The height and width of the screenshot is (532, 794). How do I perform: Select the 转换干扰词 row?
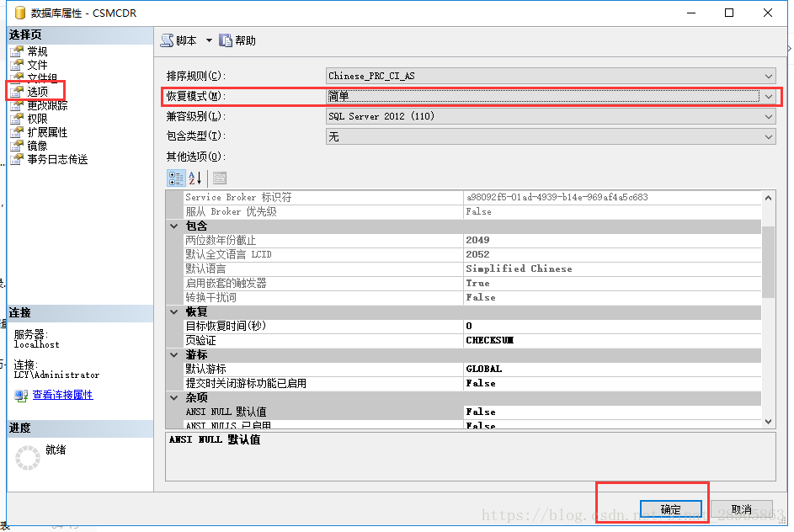(472, 298)
